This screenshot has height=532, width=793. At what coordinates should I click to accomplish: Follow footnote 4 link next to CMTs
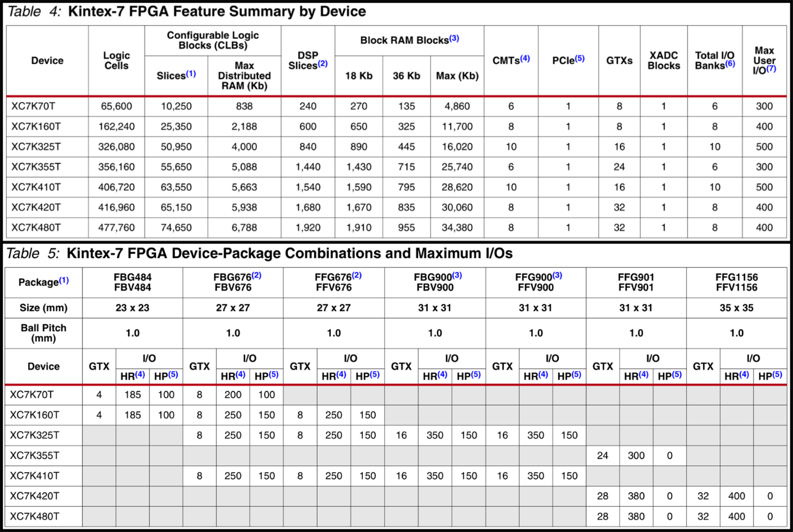525,58
